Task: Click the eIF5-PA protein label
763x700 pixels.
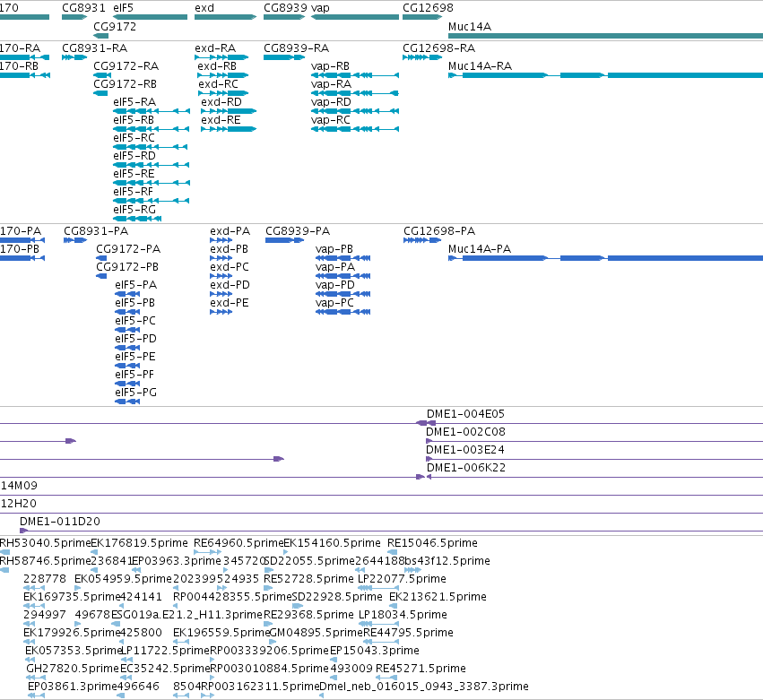Action: 135,285
